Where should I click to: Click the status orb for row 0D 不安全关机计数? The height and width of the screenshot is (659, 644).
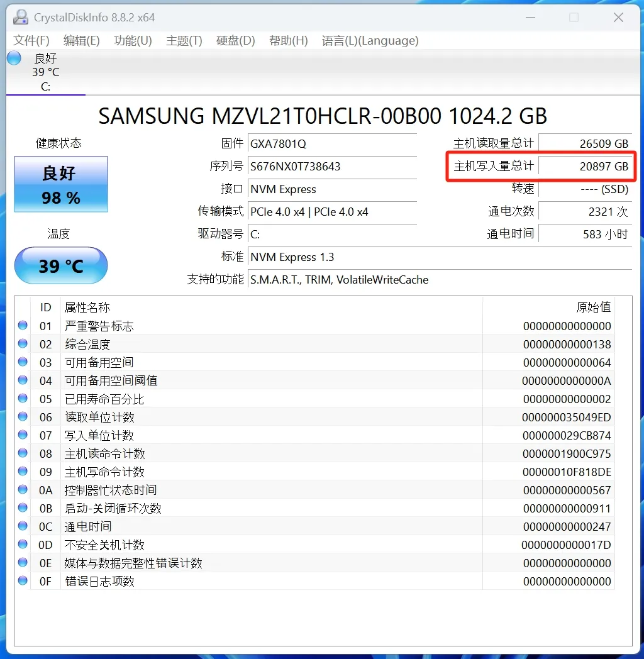tap(23, 545)
